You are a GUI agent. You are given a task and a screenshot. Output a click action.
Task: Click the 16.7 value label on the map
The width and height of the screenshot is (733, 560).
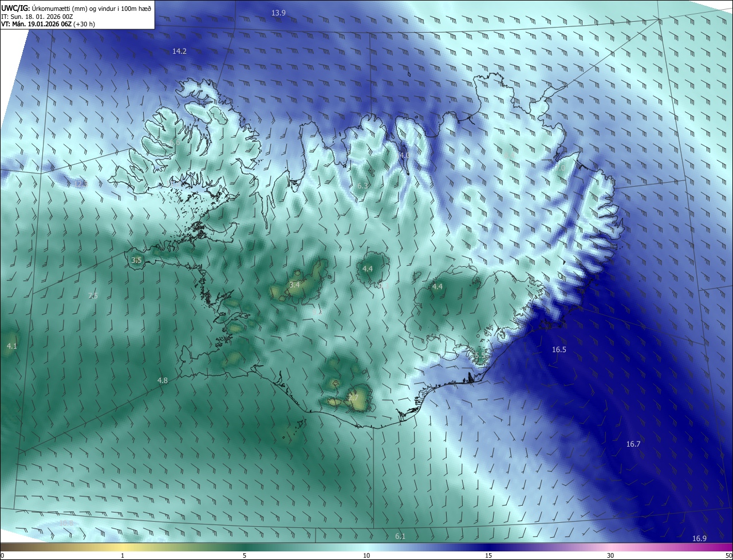[x=633, y=444]
